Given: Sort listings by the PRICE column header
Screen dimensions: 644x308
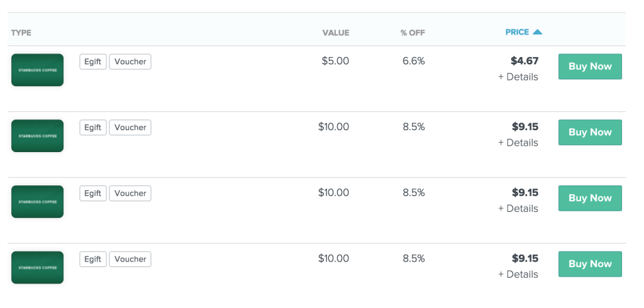Looking at the screenshot, I should (x=517, y=32).
